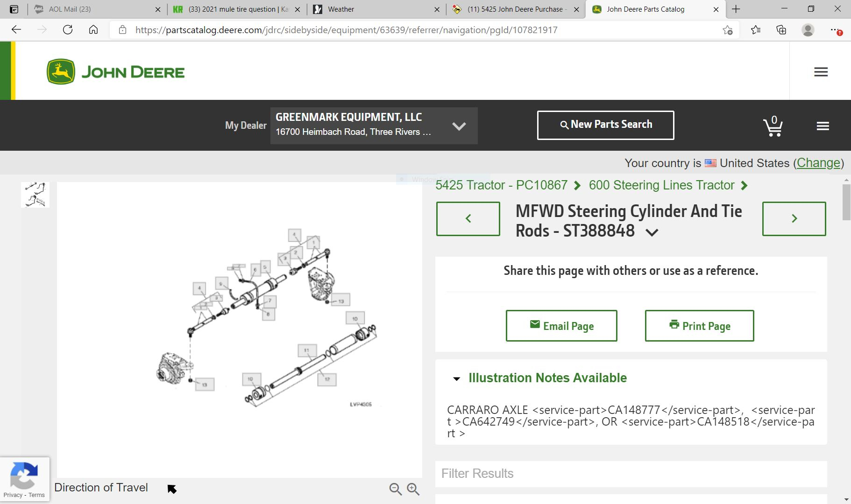Click the forward navigation arrow
This screenshot has height=504, width=851.
42,30
